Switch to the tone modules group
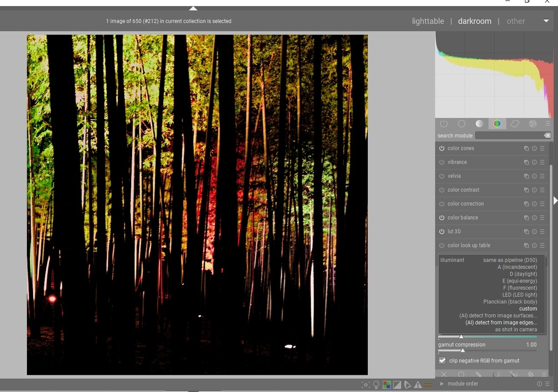Image resolution: width=558 pixels, height=392 pixels. 479,124
